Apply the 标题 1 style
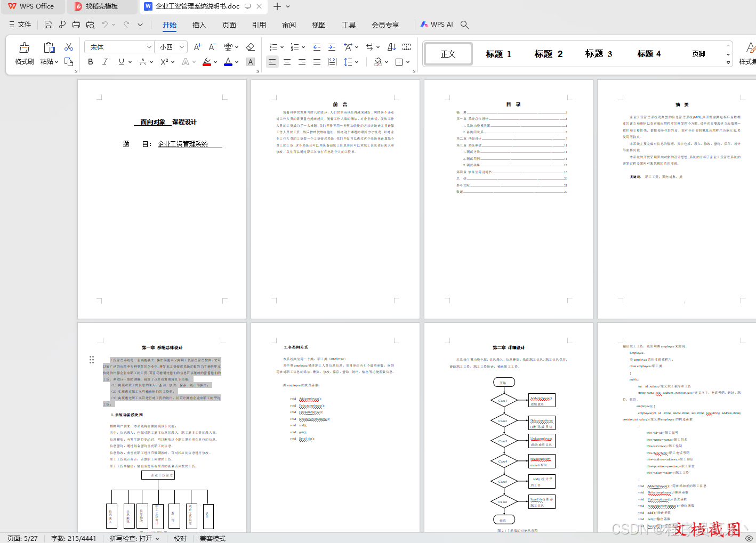Viewport: 756px width, 543px height. point(498,54)
